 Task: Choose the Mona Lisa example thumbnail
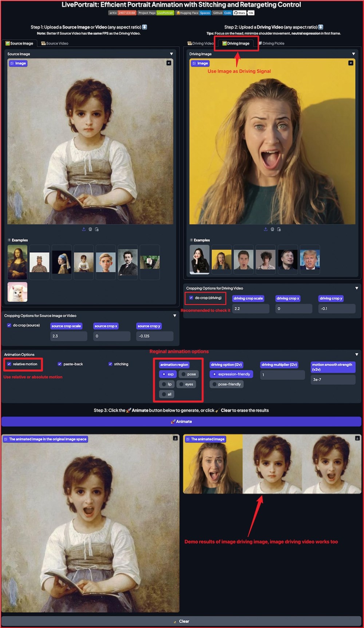click(17, 262)
